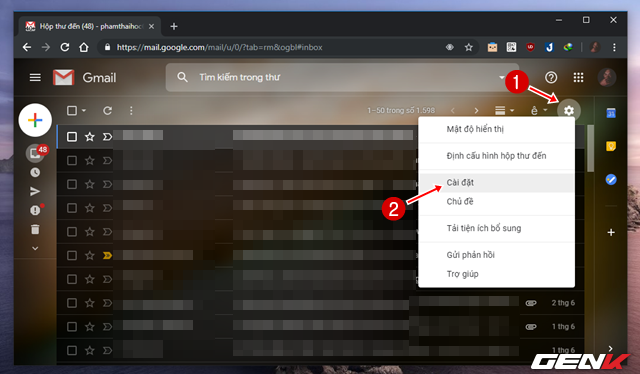Open the 2 thg 6 email date
The height and width of the screenshot is (374, 640).
563,303
